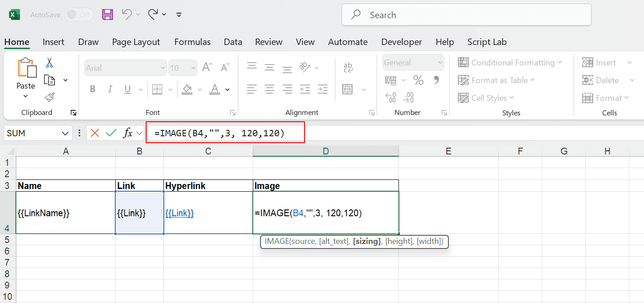Click the Align Right icon
Image resolution: width=644 pixels, height=303 pixels.
pyautogui.click(x=287, y=89)
